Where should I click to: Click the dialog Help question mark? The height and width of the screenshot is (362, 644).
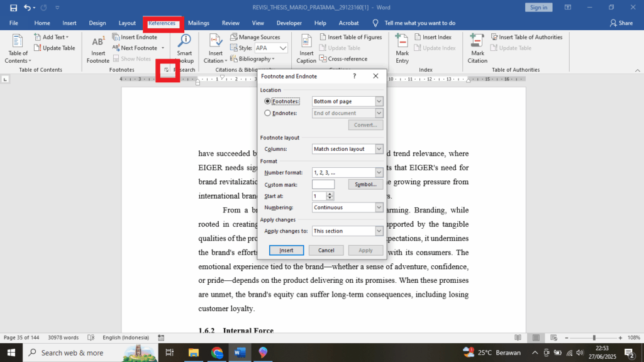coord(355,76)
